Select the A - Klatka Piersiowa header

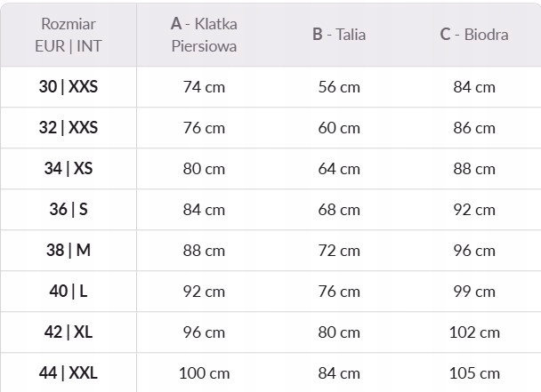(204, 35)
